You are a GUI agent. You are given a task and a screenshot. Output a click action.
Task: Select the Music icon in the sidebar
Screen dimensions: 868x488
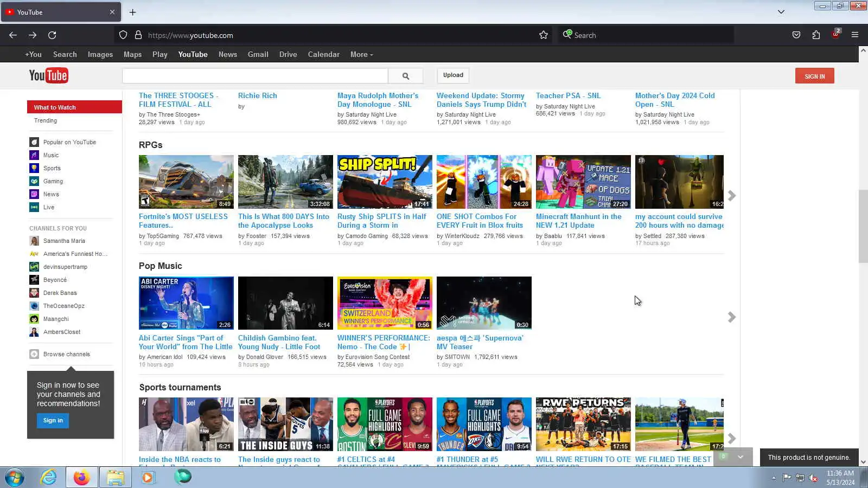[34, 155]
